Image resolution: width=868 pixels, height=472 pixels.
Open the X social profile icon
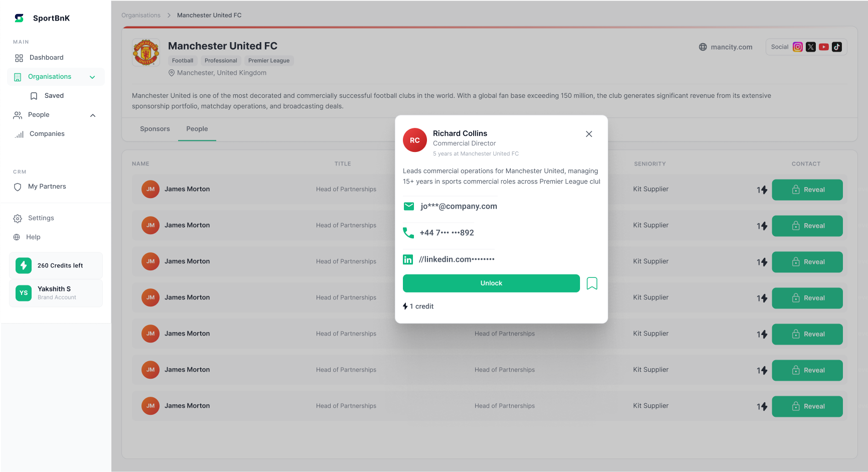[811, 47]
